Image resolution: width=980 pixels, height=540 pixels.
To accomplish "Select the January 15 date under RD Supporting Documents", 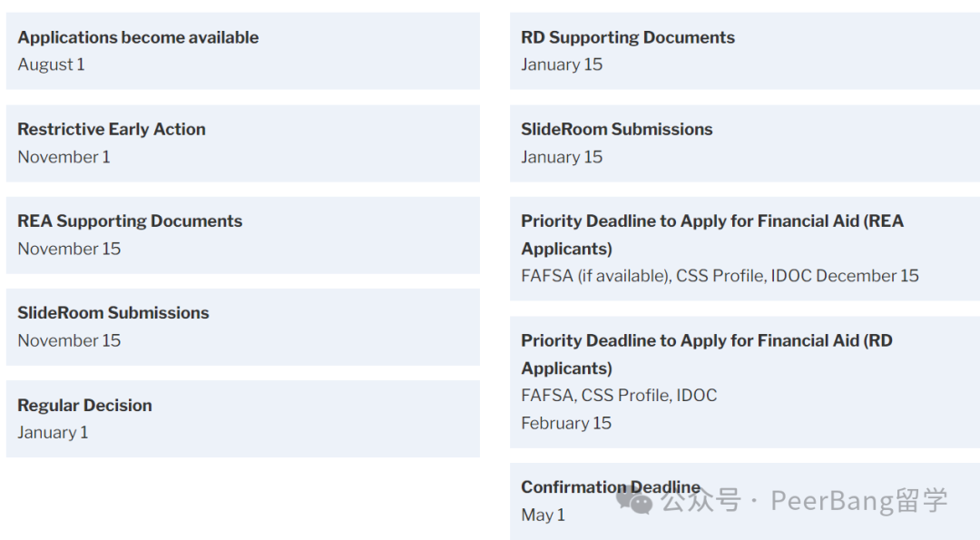I will [x=562, y=64].
